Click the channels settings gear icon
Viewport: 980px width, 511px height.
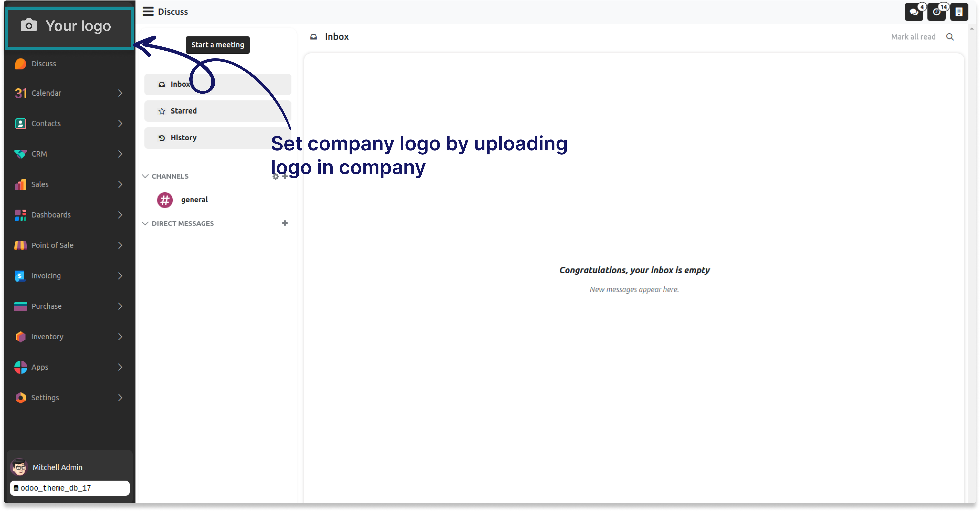[275, 176]
